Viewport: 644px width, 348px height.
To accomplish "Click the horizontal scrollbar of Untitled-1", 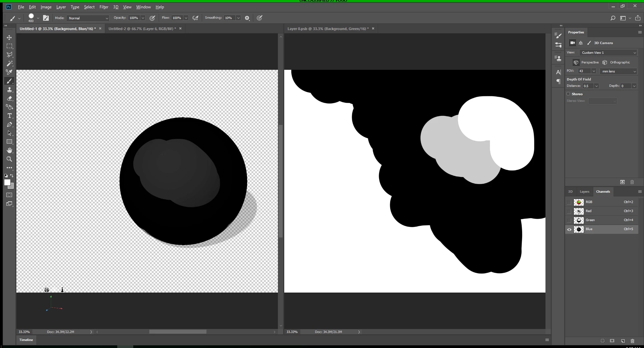I will point(178,332).
